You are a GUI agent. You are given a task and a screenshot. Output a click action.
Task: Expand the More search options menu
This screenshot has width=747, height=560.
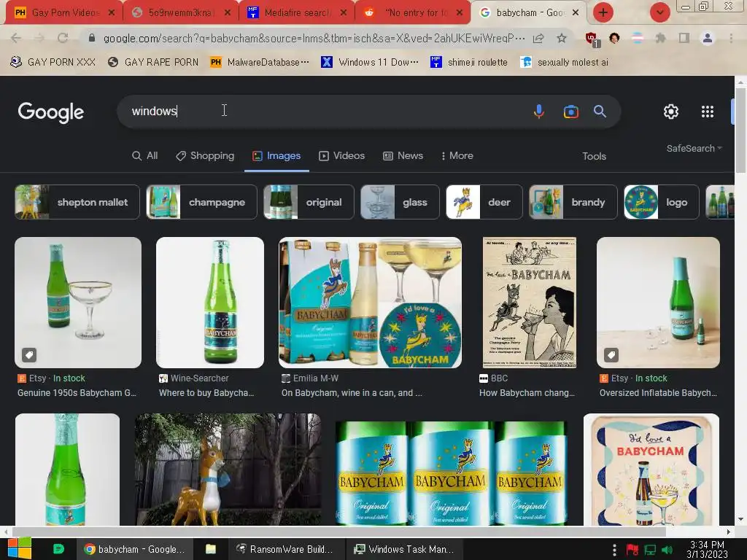pos(457,156)
